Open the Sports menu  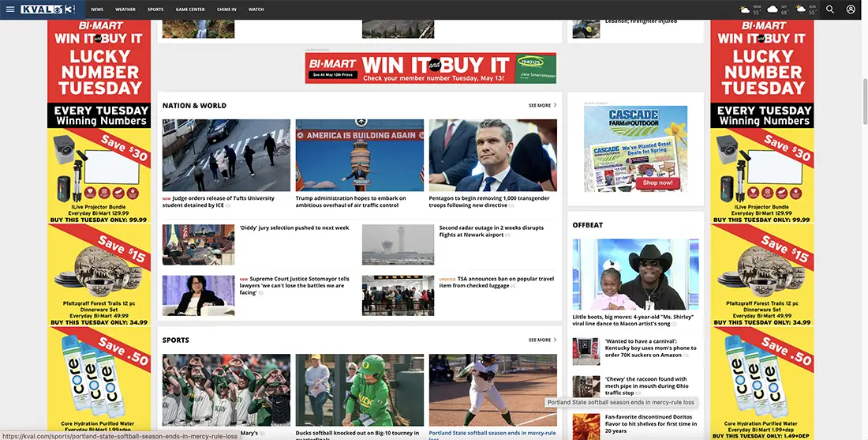pyautogui.click(x=155, y=9)
